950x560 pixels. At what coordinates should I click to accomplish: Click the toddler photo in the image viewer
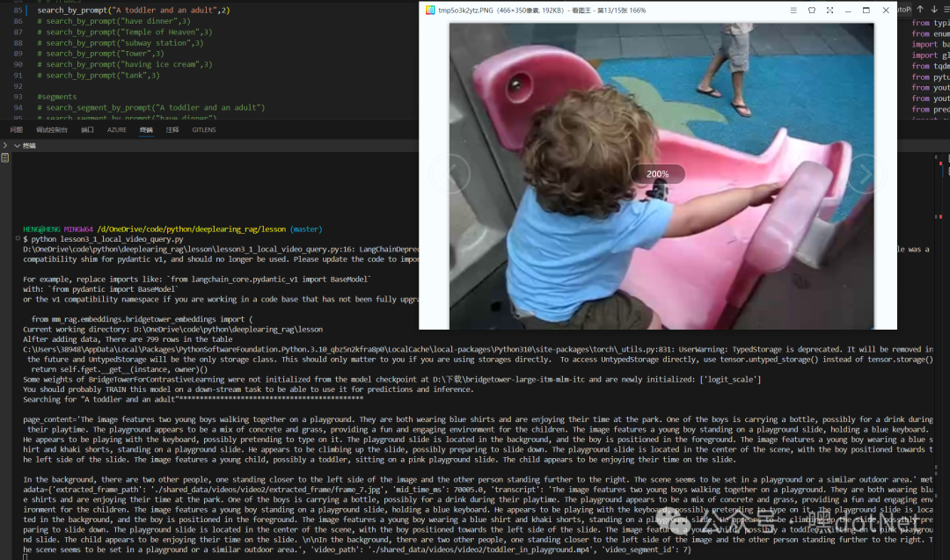coord(661,176)
